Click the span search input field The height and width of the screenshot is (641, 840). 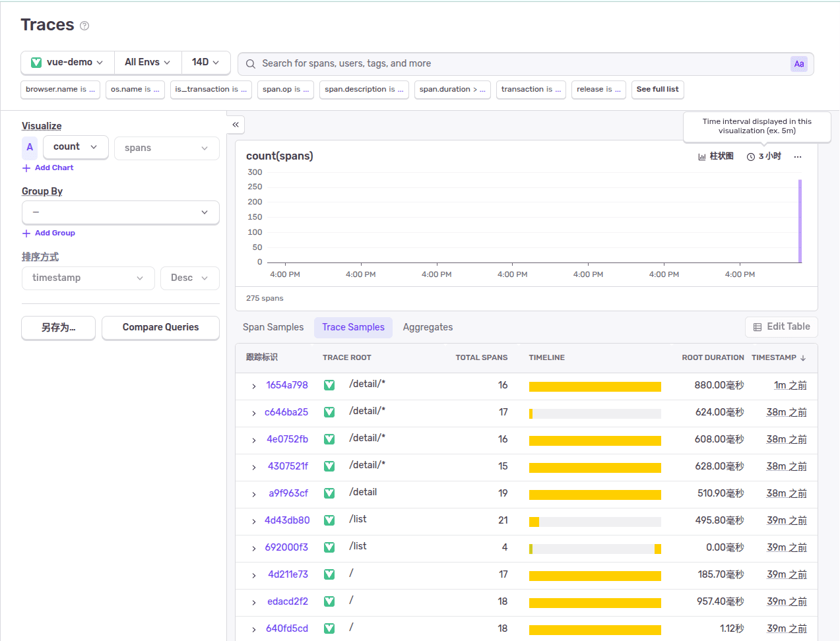tap(515, 64)
